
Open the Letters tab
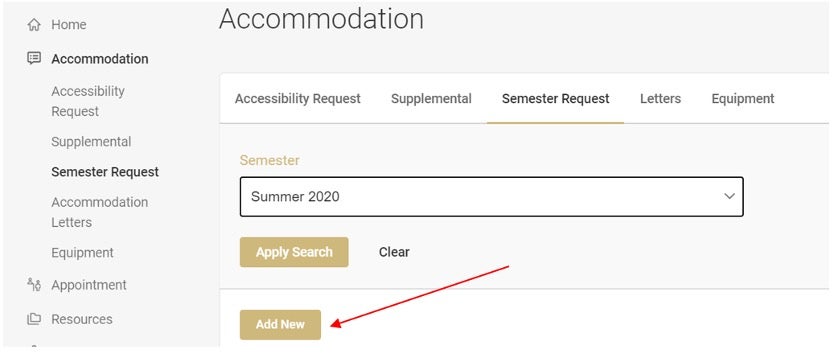661,99
